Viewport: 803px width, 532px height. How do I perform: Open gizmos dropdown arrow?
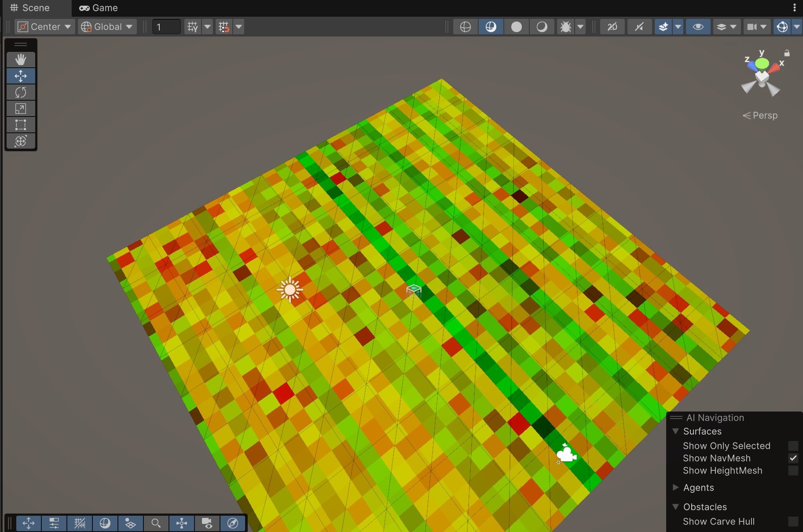coord(797,27)
